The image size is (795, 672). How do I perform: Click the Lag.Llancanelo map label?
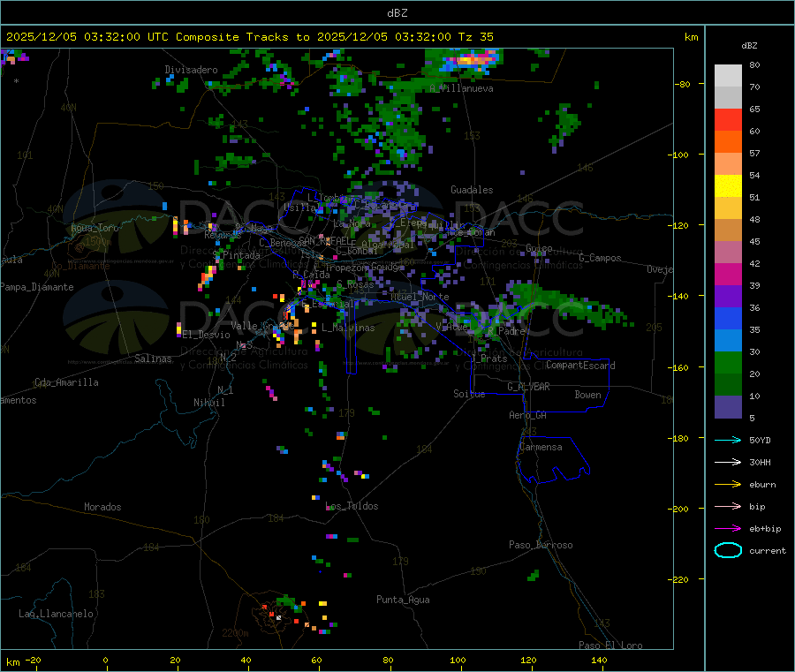(x=56, y=614)
